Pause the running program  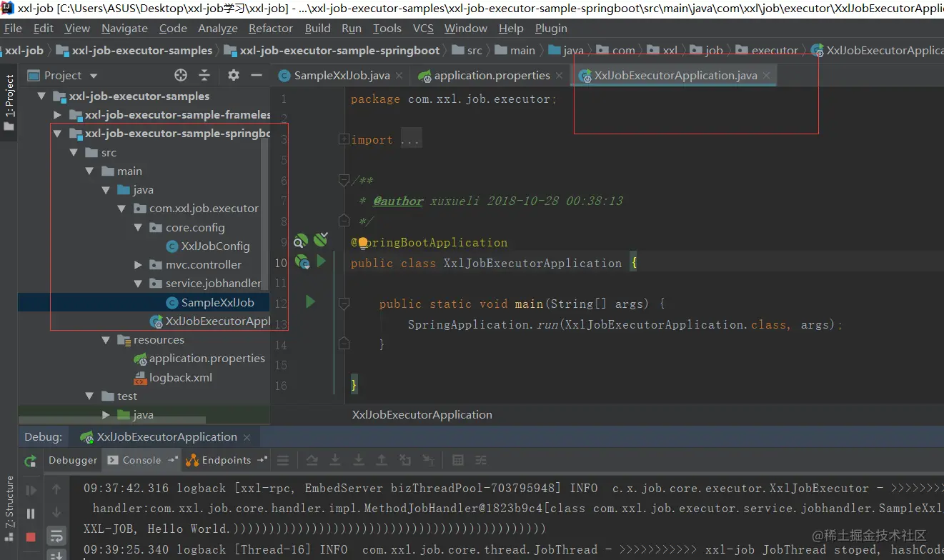31,514
